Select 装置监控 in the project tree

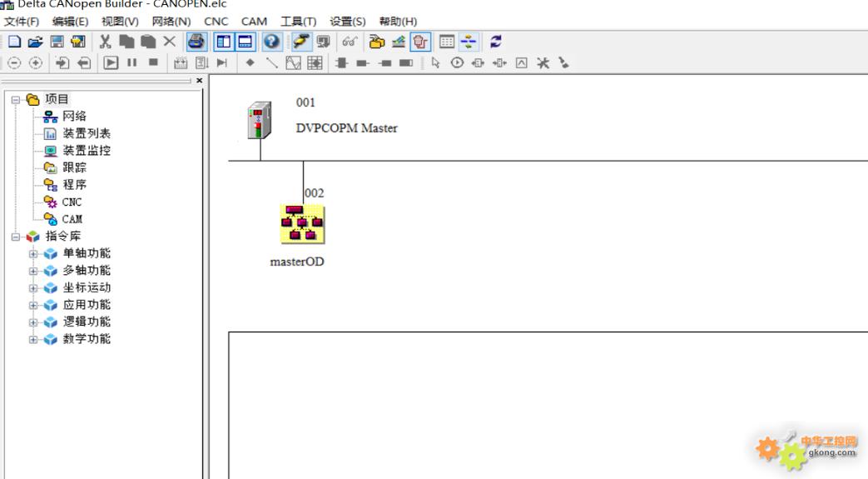(87, 150)
